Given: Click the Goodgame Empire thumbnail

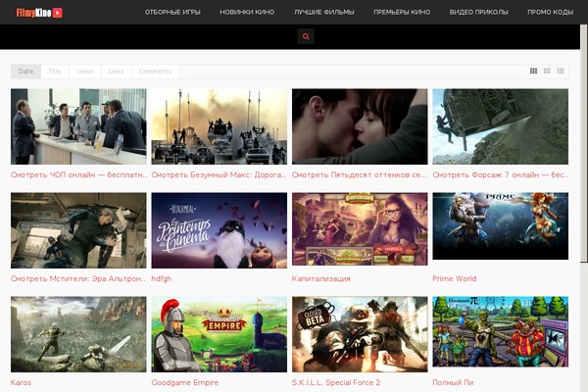Looking at the screenshot, I should tap(219, 334).
